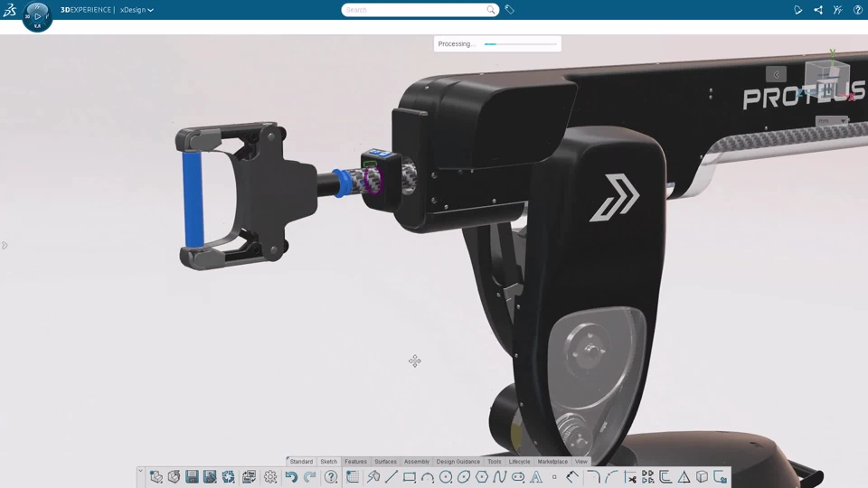Select the Rectangle sketch tool
The height and width of the screenshot is (488, 868).
[x=410, y=477]
